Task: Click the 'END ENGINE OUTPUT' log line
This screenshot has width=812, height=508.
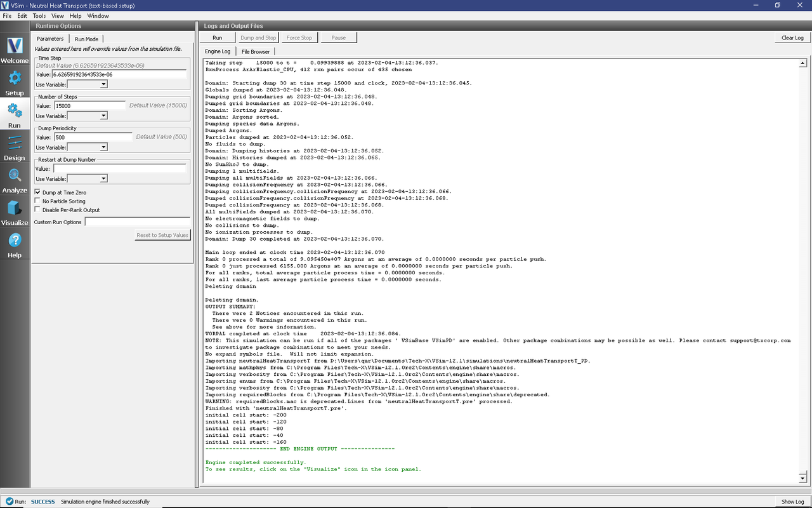Action: tap(300, 449)
